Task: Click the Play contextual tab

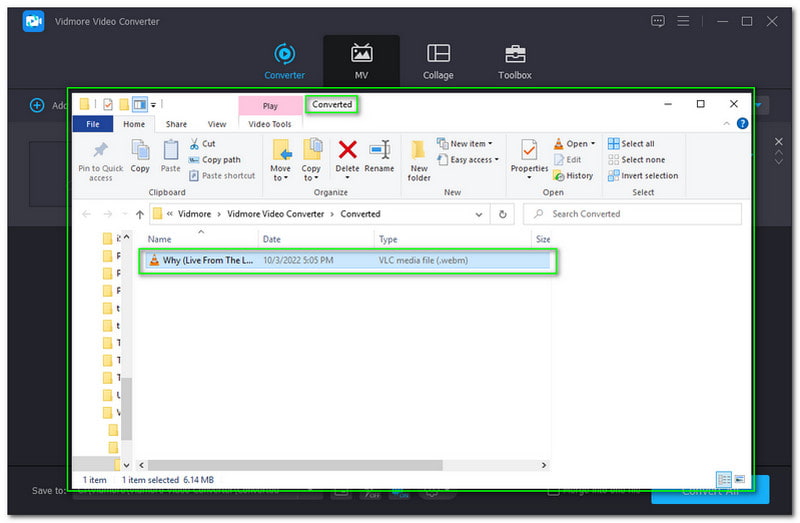Action: tap(270, 106)
